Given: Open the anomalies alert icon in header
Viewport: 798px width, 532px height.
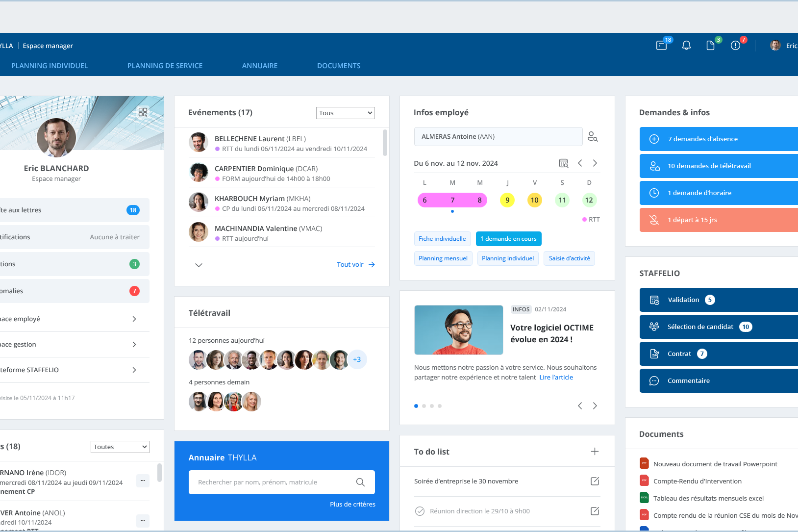Looking at the screenshot, I should pos(735,46).
